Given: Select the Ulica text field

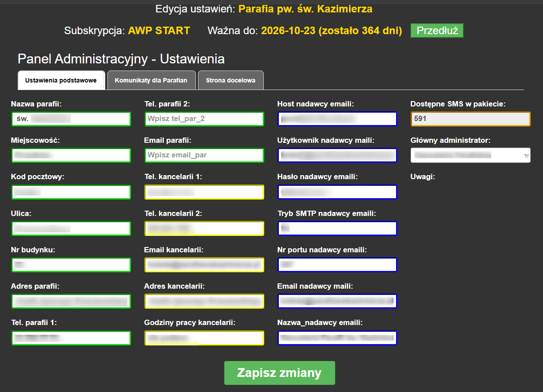Looking at the screenshot, I should point(71,228).
